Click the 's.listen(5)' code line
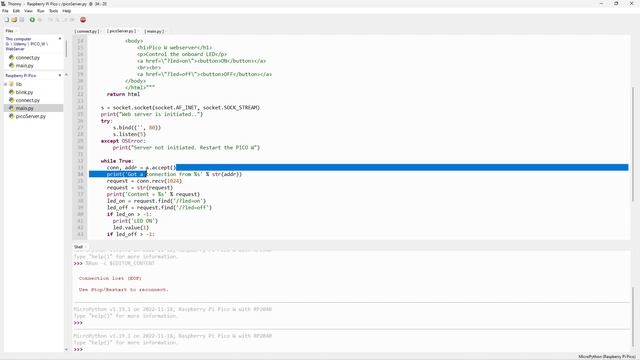Image resolution: width=640 pixels, height=360 pixels. [x=129, y=134]
